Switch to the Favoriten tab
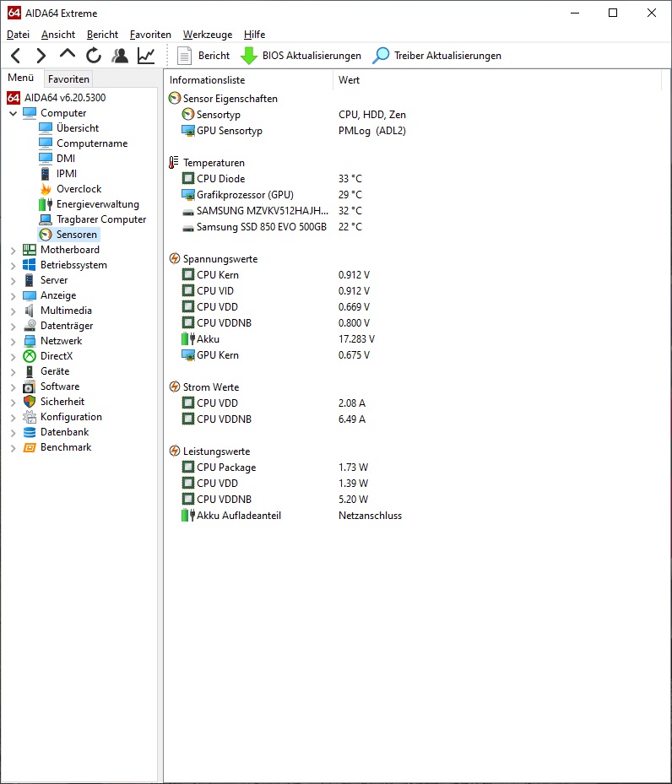The width and height of the screenshot is (672, 784). click(x=68, y=79)
